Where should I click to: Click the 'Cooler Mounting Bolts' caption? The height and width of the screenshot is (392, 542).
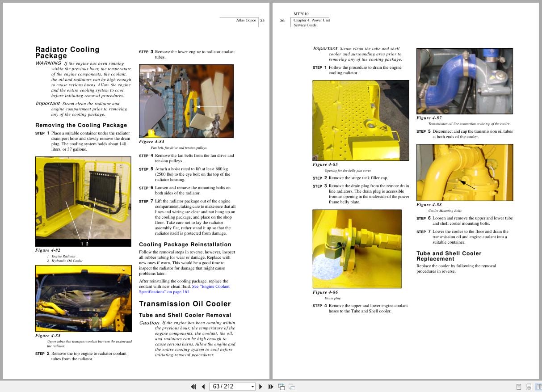(445, 211)
